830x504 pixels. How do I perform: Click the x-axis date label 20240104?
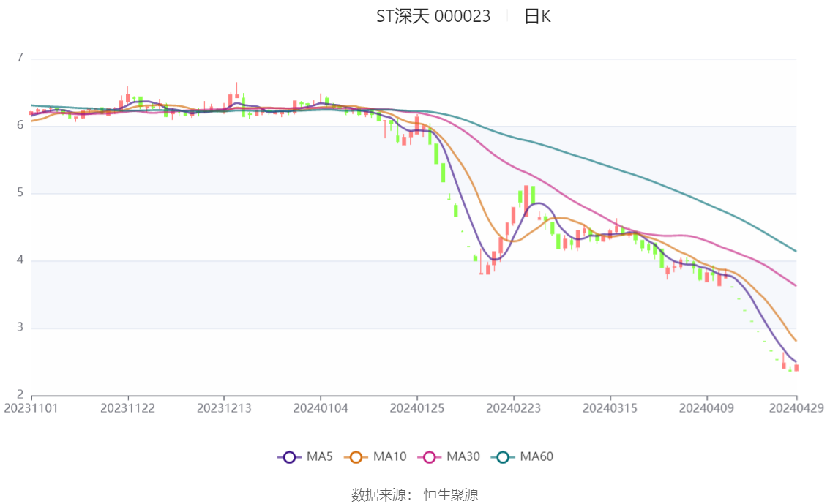[321, 409]
